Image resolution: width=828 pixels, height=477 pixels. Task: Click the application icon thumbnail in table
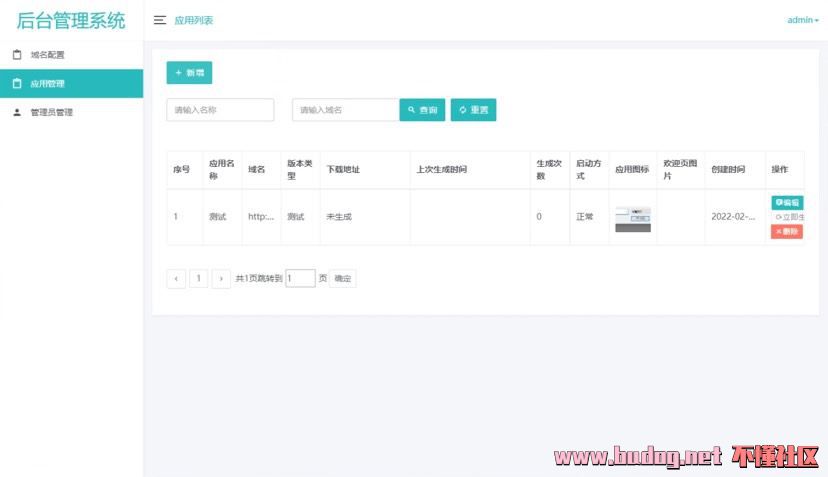[x=632, y=218]
